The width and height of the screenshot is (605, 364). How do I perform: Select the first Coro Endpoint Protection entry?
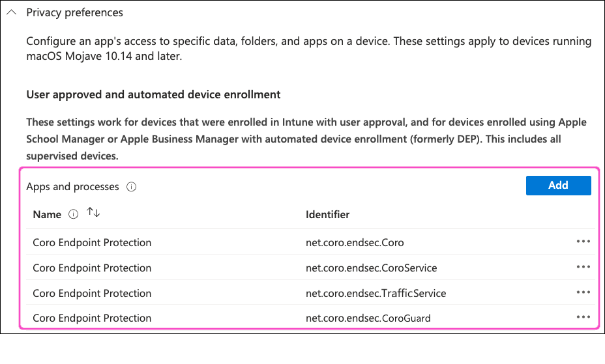tap(92, 242)
